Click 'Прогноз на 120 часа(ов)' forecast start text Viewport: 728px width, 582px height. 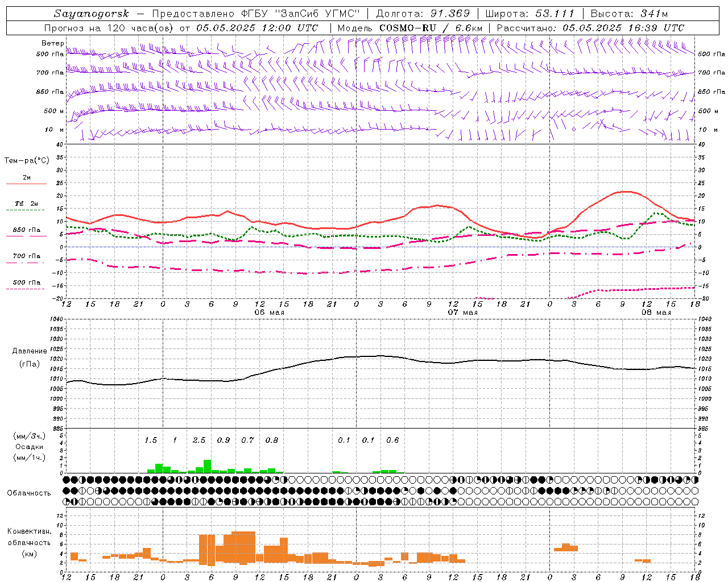click(x=110, y=28)
